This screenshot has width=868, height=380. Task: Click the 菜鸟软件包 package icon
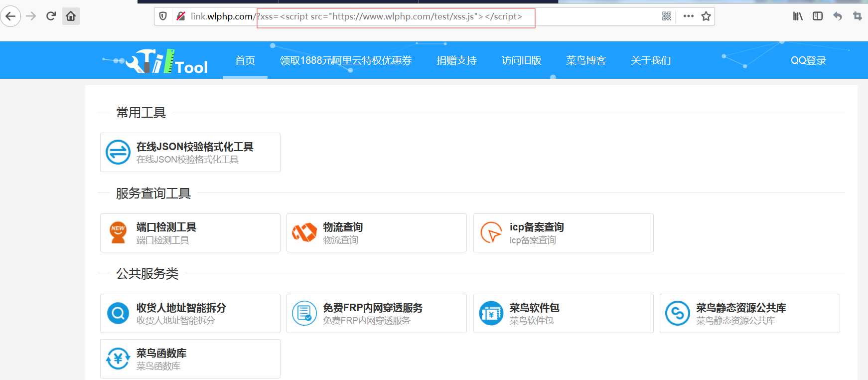click(x=491, y=313)
